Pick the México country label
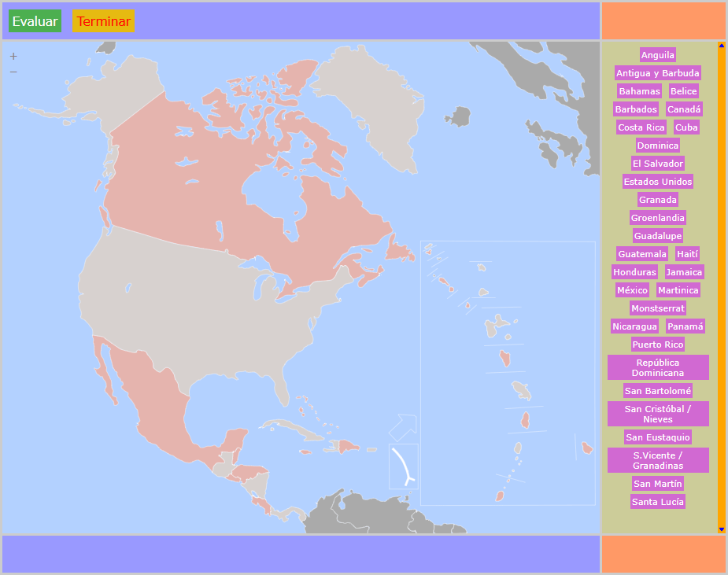The height and width of the screenshot is (575, 728). tap(632, 290)
